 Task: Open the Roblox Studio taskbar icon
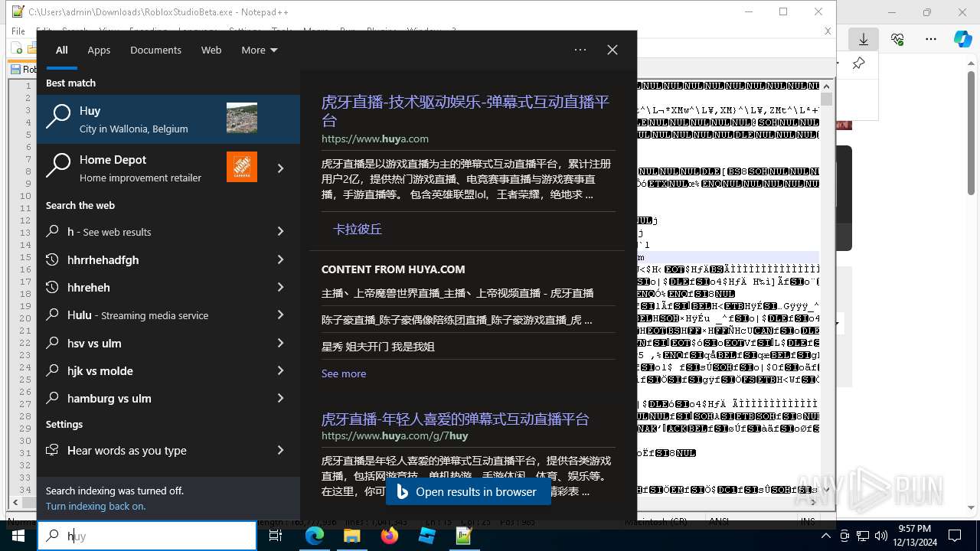pos(427,536)
